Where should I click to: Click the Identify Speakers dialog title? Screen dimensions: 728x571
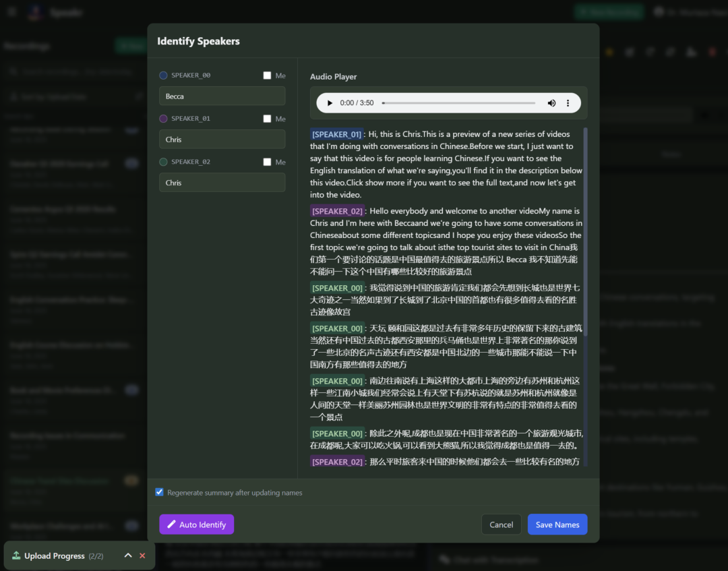pyautogui.click(x=198, y=41)
